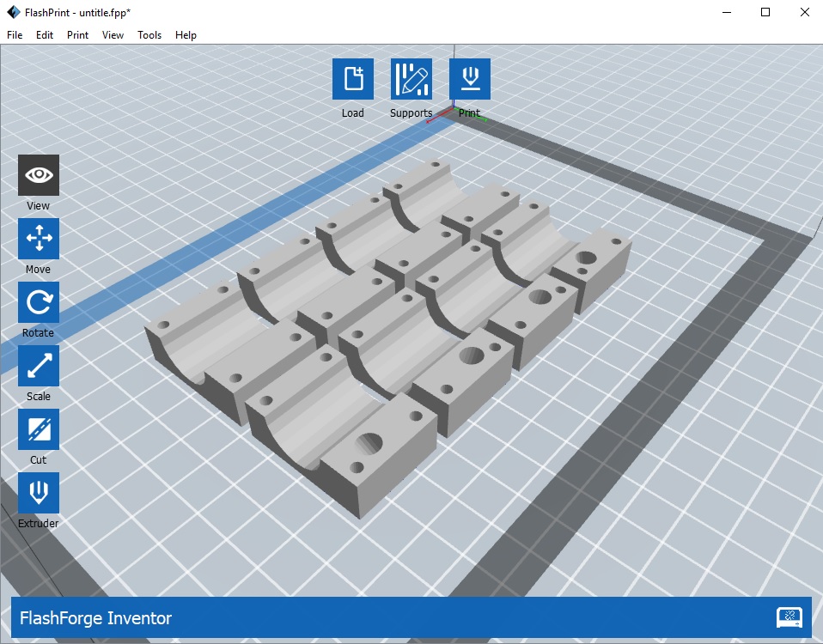This screenshot has height=644, width=823.
Task: Select the Rotate tool
Action: click(x=39, y=302)
